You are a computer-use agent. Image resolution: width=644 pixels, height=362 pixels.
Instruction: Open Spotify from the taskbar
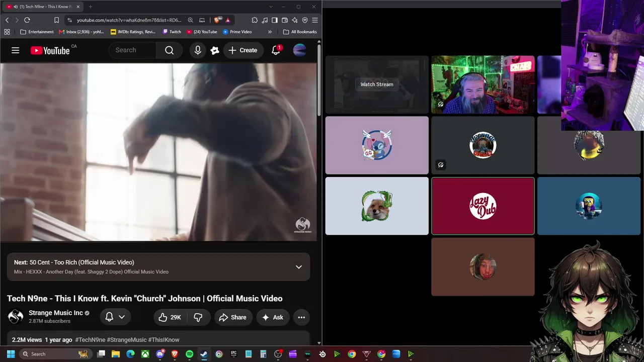tap(189, 354)
